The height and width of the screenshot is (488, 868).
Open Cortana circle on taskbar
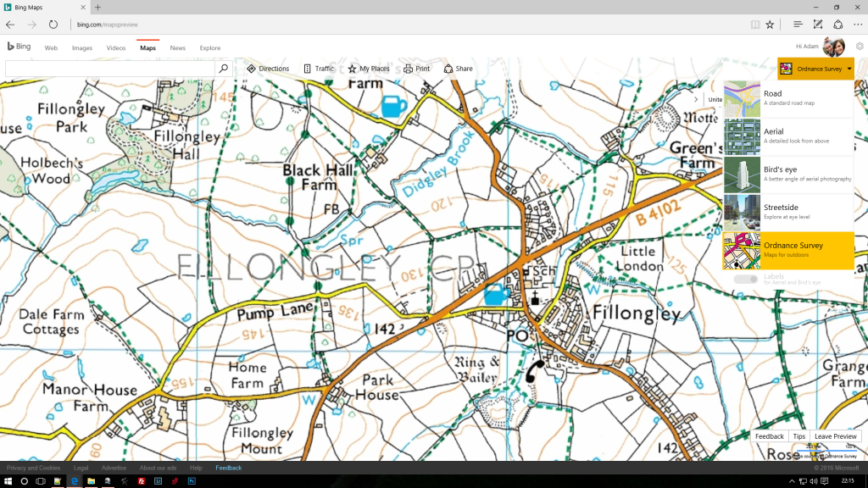pos(25,481)
